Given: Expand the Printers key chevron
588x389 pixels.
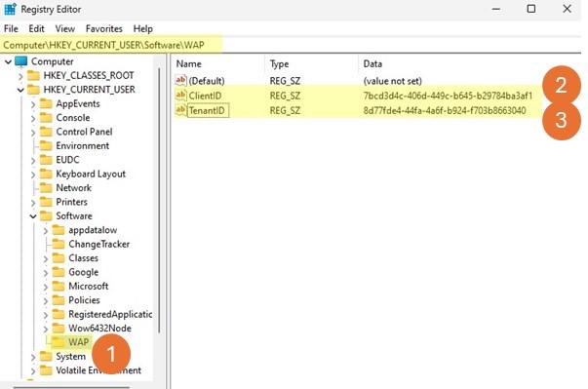Looking at the screenshot, I should (33, 203).
